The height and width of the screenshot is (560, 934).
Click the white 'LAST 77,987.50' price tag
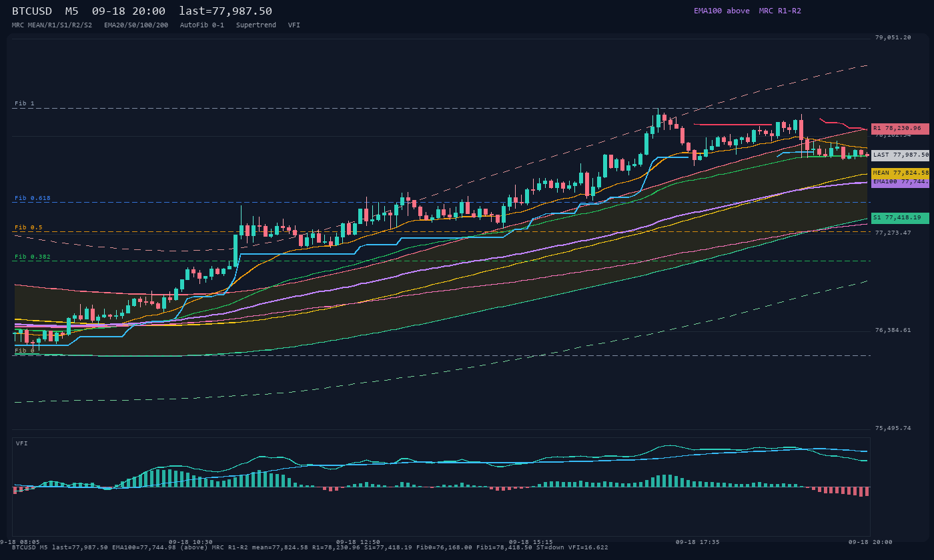pyautogui.click(x=899, y=155)
